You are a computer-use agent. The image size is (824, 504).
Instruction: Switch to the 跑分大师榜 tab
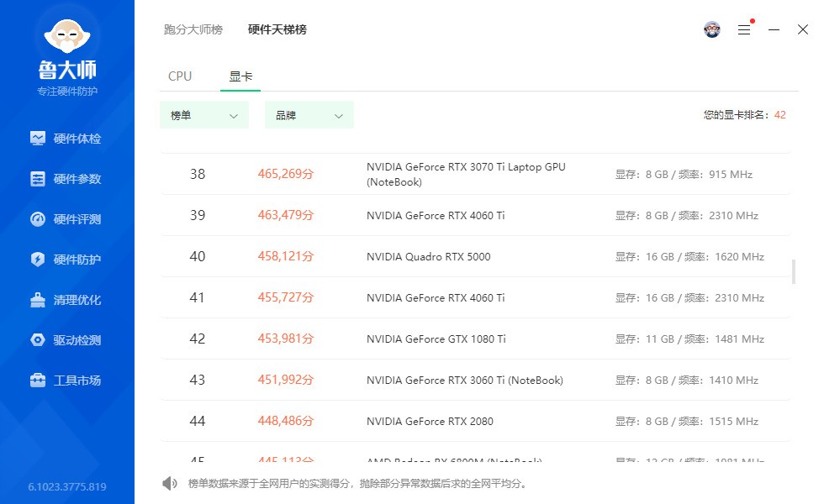click(193, 29)
